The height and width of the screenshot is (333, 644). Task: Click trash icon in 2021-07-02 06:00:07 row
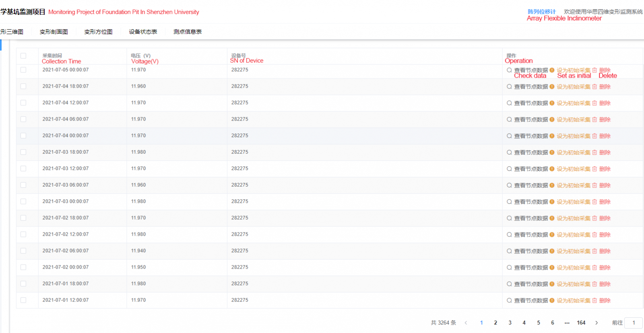coord(594,251)
